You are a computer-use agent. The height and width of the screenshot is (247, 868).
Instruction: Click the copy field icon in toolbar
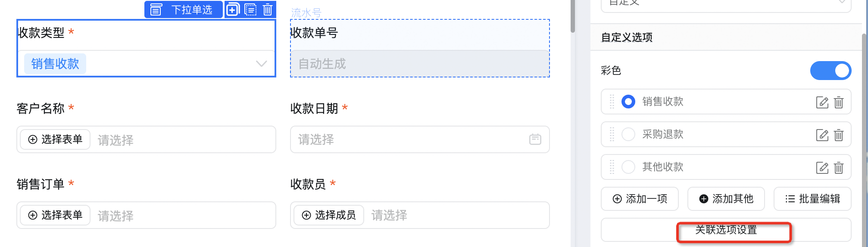[232, 9]
